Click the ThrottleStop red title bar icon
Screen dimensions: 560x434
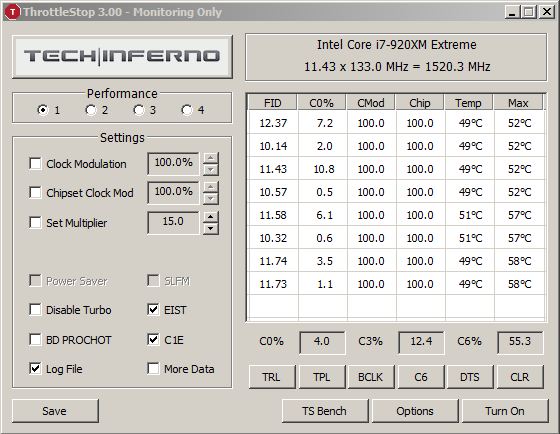tap(12, 12)
